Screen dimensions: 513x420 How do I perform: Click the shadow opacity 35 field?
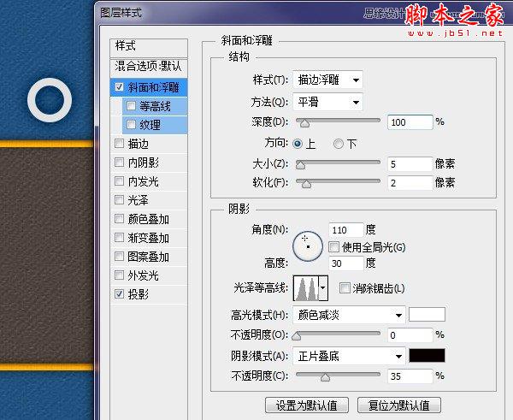pos(410,376)
